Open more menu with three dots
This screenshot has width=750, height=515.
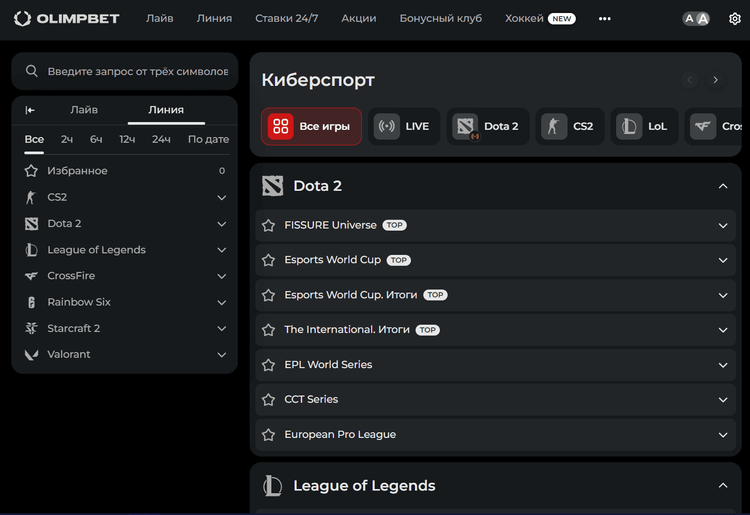coord(604,19)
